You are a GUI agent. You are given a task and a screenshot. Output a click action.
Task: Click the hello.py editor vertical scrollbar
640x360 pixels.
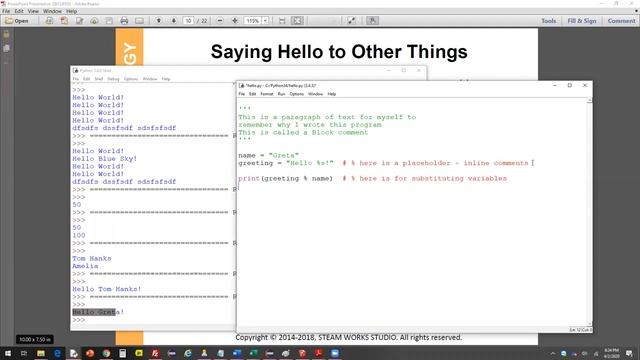pos(589,211)
